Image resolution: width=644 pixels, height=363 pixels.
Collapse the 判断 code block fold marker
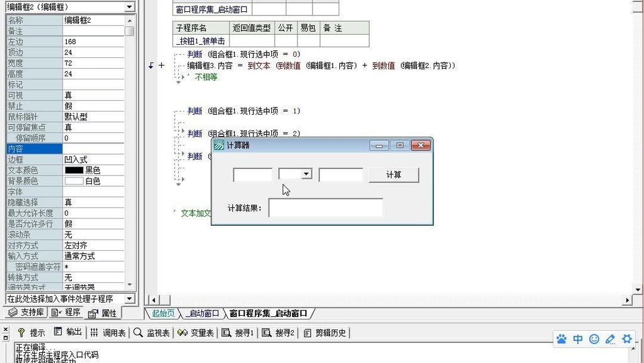[x=160, y=65]
